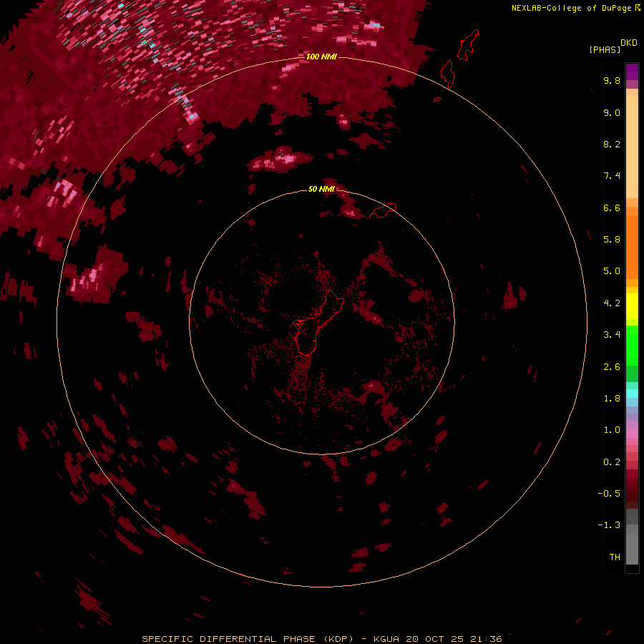
Task: Click the 0.2 legend value
Action: 612,462
